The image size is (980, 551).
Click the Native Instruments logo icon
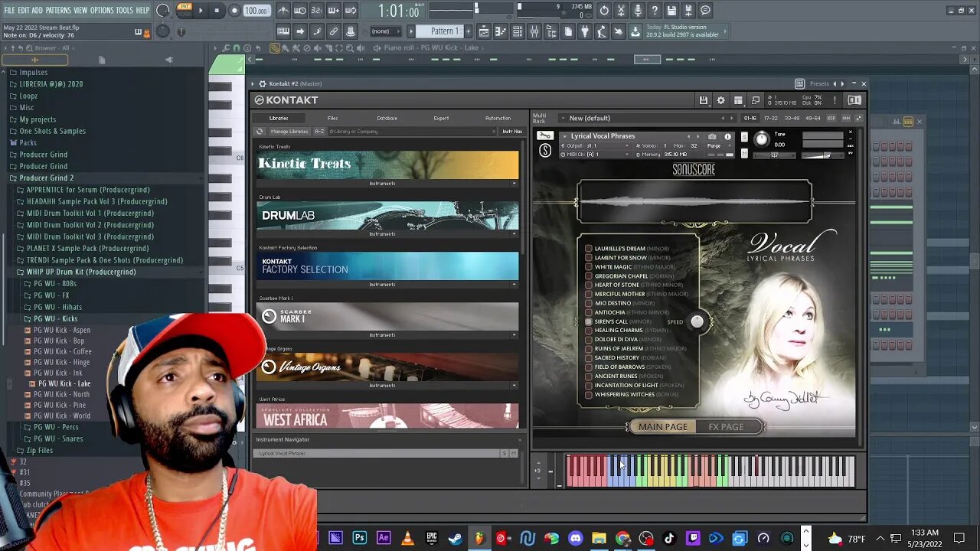click(x=854, y=100)
